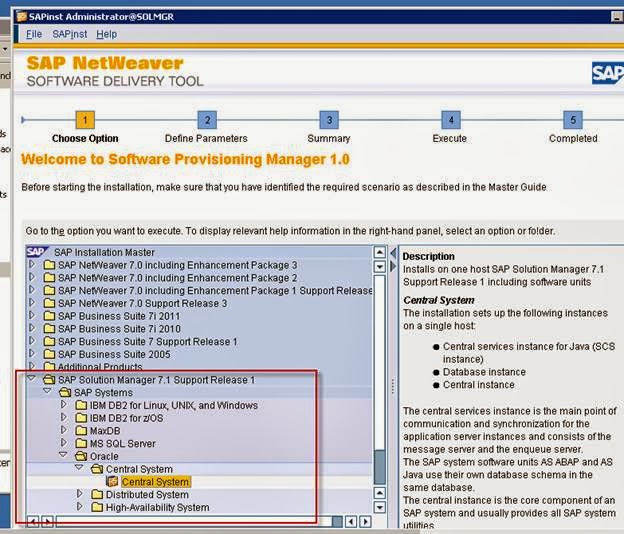Collapse description panel with splitter left arrow
The width and height of the screenshot is (624, 534).
(x=393, y=253)
